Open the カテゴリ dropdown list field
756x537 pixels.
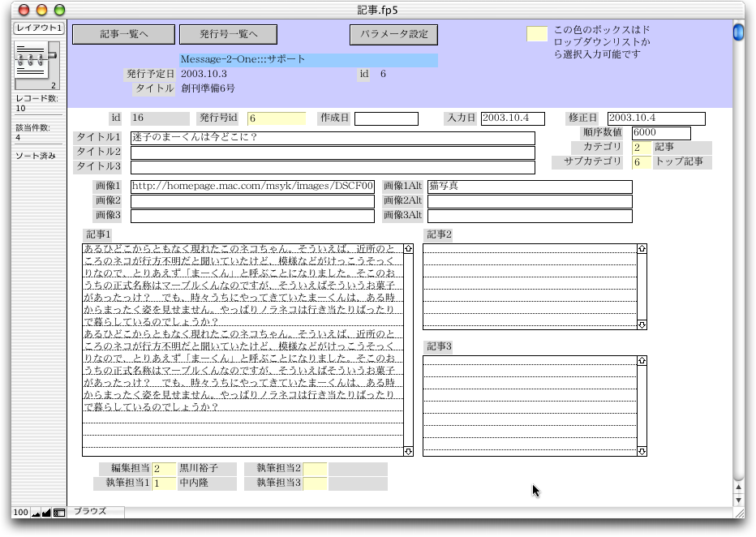[x=642, y=148]
